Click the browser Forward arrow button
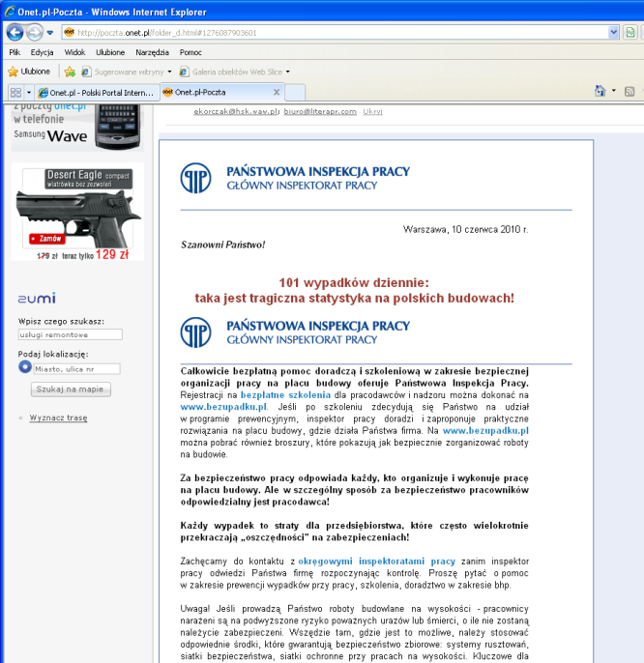 click(35, 33)
